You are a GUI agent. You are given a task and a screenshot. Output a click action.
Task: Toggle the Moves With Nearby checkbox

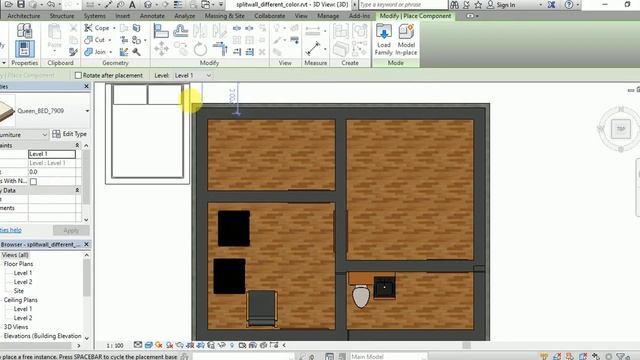click(33, 181)
